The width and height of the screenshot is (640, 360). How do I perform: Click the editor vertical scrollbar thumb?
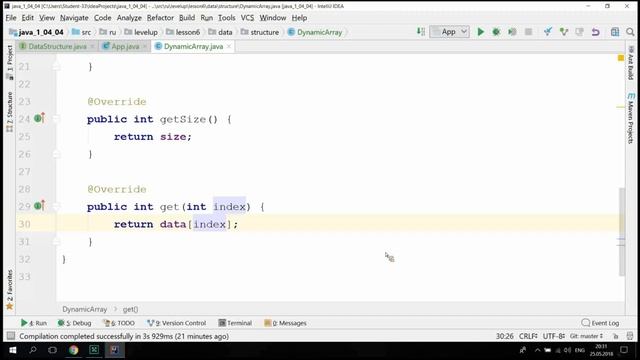(x=622, y=231)
